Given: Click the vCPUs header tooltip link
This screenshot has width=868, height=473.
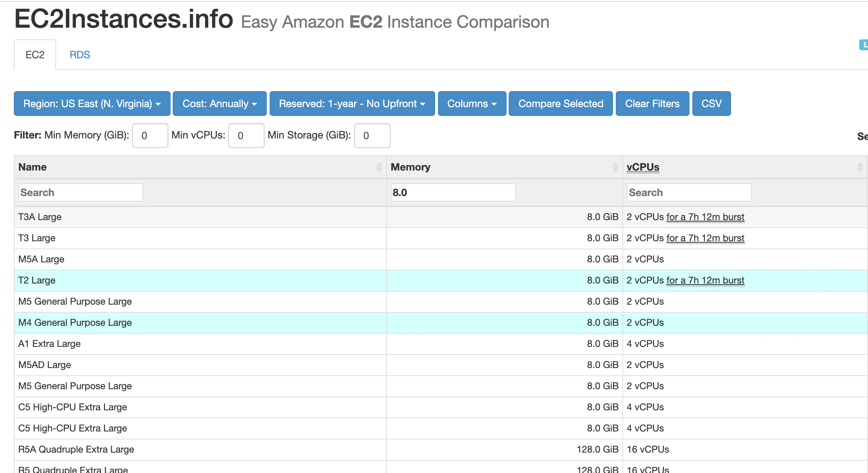Looking at the screenshot, I should click(x=643, y=167).
